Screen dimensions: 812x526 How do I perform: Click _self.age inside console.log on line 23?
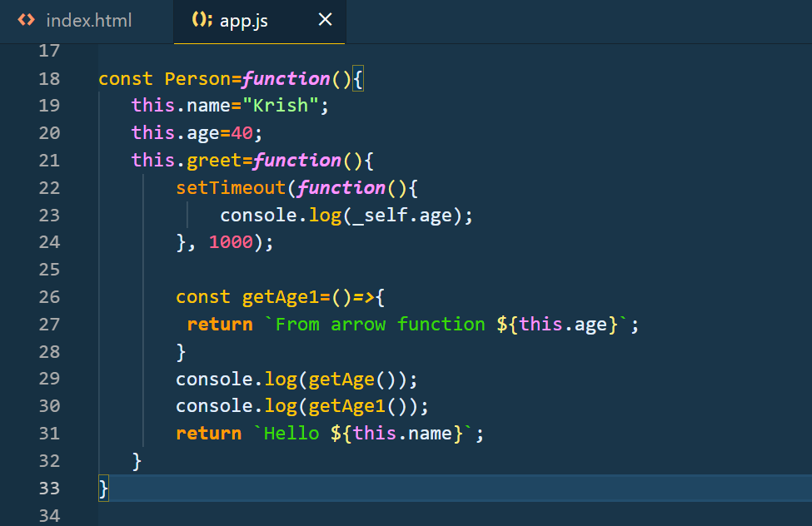tap(404, 214)
